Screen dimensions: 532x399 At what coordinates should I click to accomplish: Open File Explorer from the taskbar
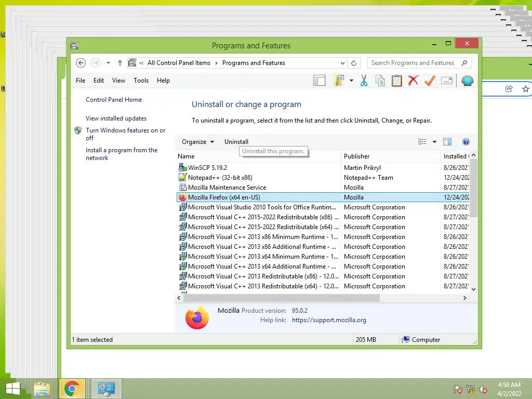pyautogui.click(x=42, y=389)
